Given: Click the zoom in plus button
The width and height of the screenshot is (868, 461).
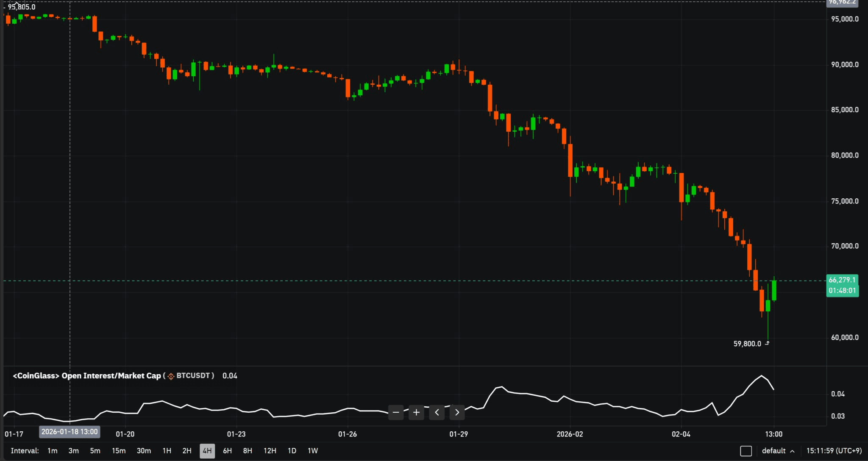Looking at the screenshot, I should pos(416,412).
